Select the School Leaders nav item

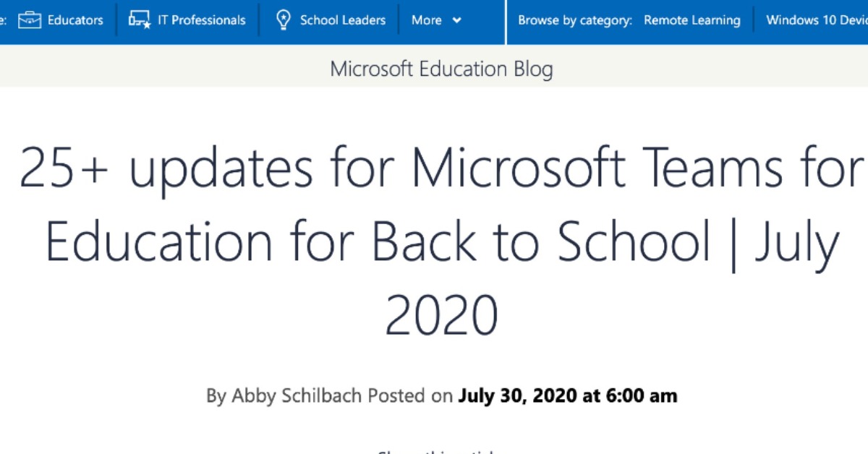click(x=342, y=20)
